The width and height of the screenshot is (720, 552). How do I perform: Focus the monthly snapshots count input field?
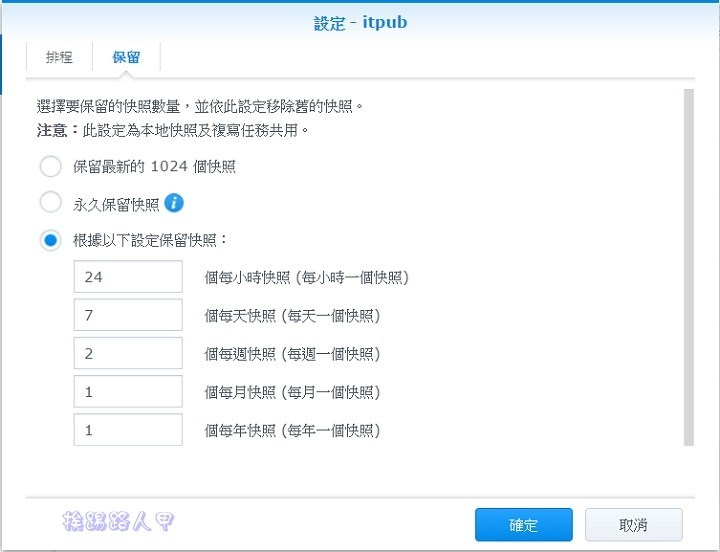(128, 391)
